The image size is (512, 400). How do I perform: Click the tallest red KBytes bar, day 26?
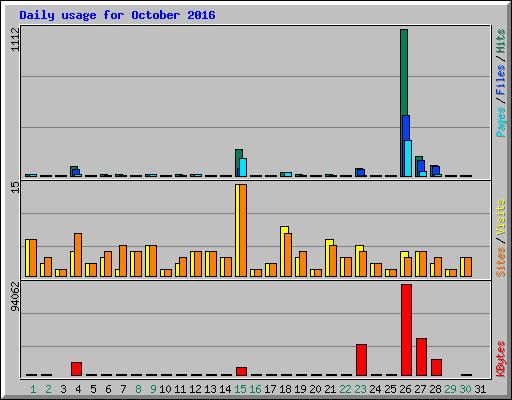[x=406, y=330]
